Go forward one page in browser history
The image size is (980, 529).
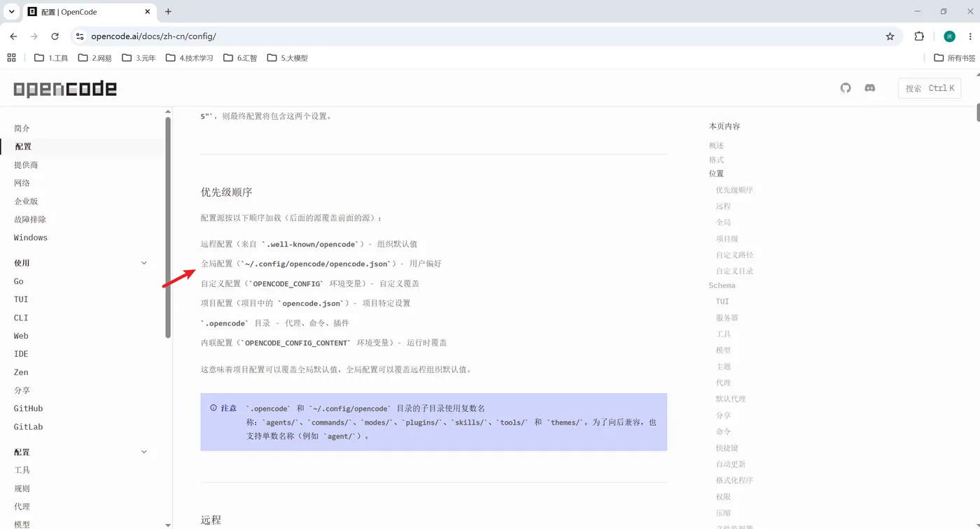coord(34,36)
